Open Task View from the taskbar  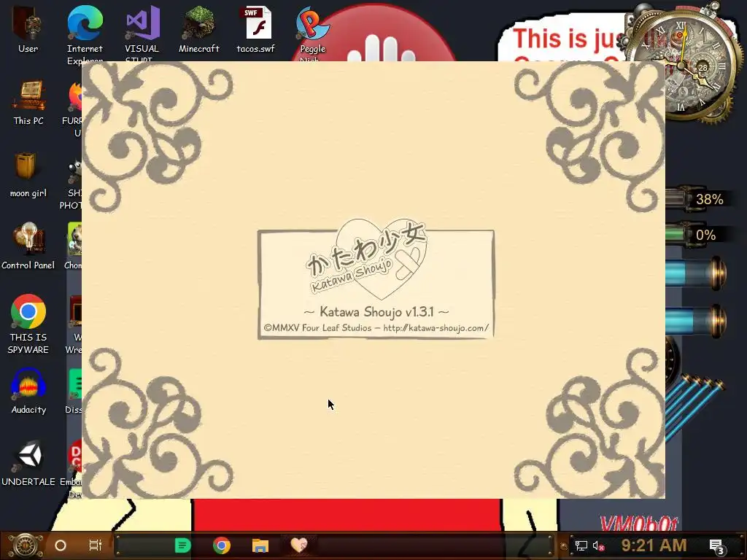tap(96, 545)
